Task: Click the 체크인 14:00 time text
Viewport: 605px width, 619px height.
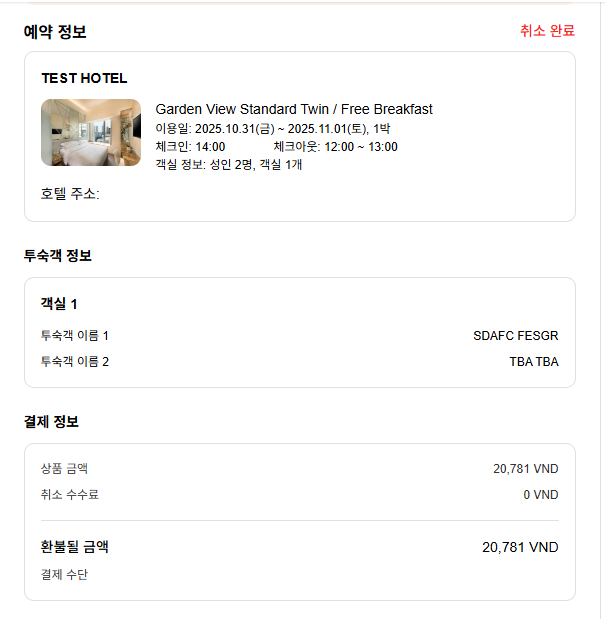Action: 190,147
